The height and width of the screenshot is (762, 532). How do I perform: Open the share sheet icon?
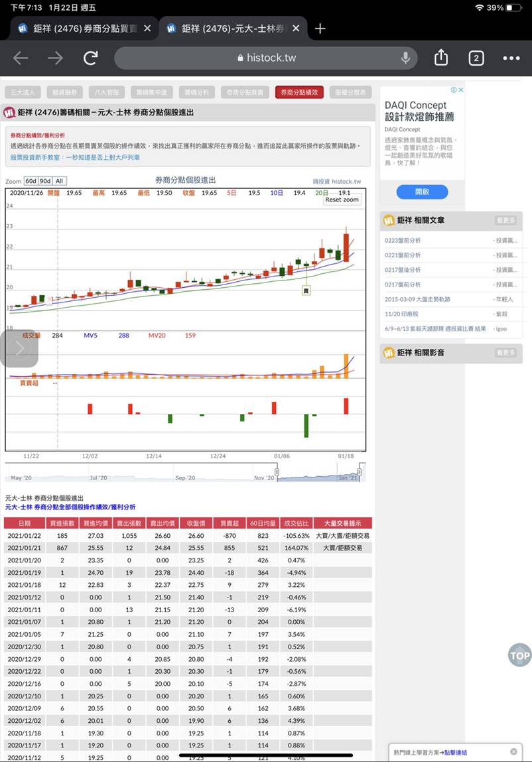tap(441, 58)
